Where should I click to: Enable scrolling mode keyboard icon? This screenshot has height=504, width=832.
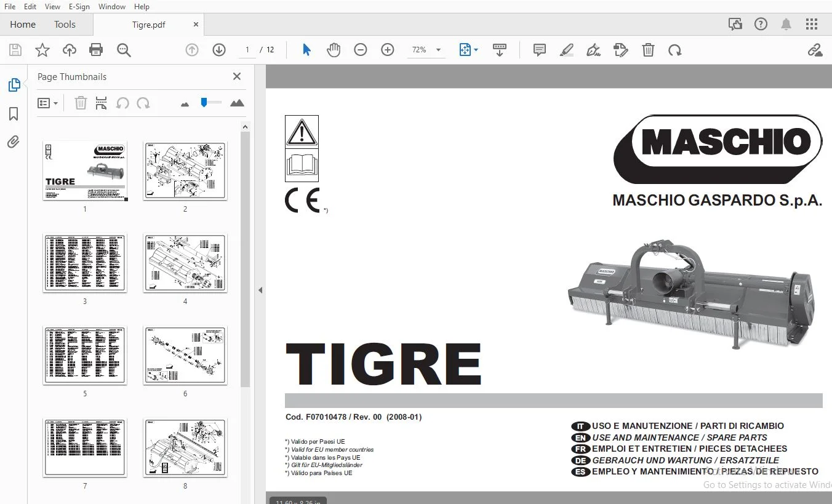pyautogui.click(x=500, y=50)
